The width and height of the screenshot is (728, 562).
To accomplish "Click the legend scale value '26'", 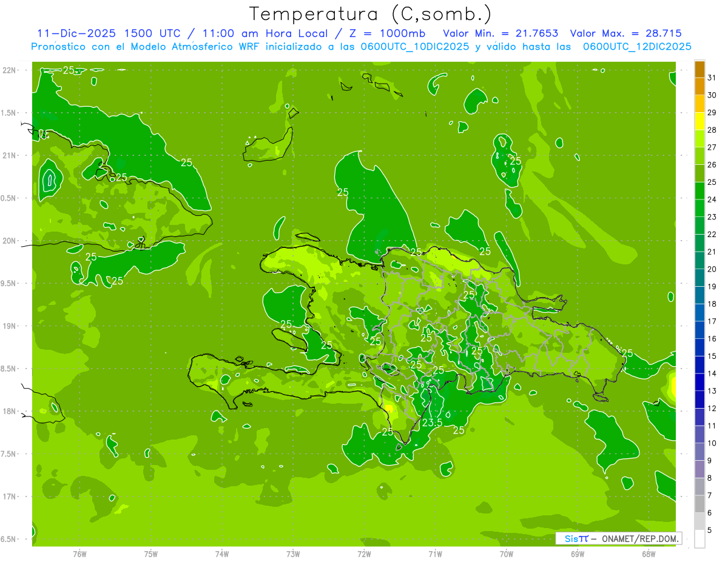I will click(712, 165).
